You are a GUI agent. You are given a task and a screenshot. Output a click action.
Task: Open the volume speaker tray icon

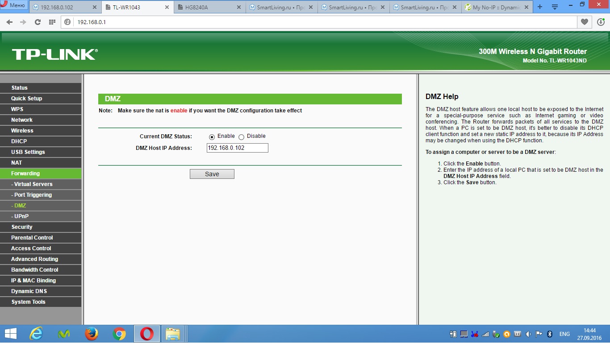click(x=528, y=334)
